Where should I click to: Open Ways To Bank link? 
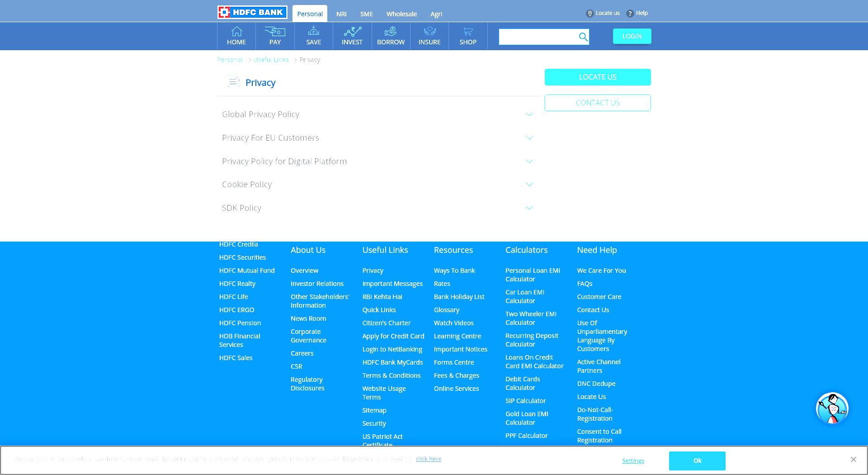[x=454, y=271]
